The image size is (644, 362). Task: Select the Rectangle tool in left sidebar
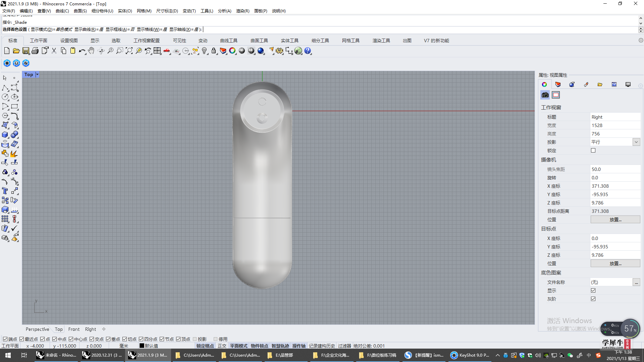coord(14,107)
